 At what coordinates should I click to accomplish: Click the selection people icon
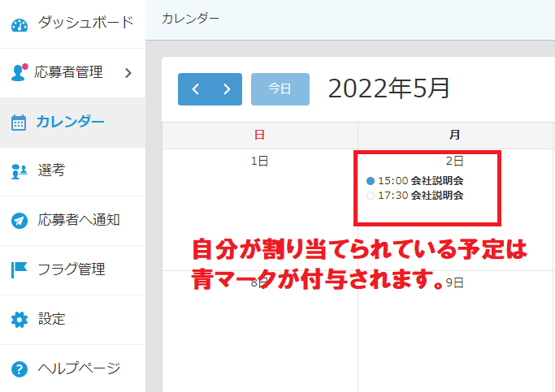19,171
